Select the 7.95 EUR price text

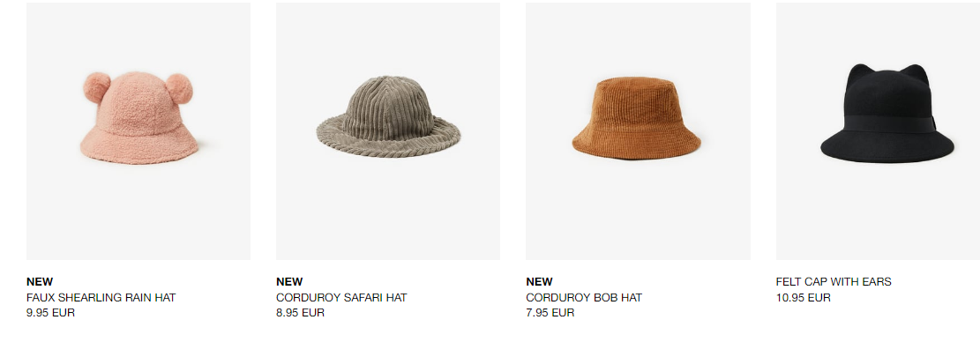(550, 313)
